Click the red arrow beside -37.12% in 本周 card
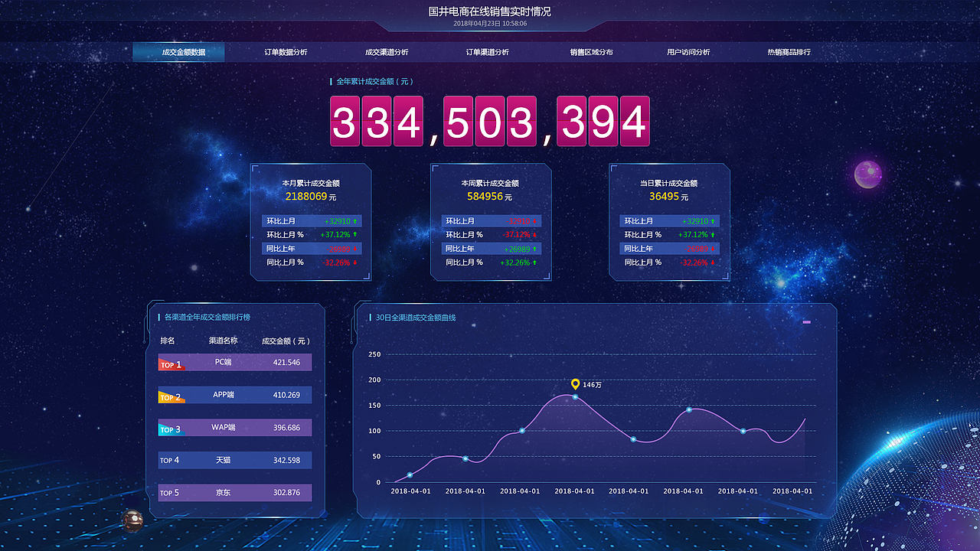Viewport: 980px width, 551px height. point(534,235)
